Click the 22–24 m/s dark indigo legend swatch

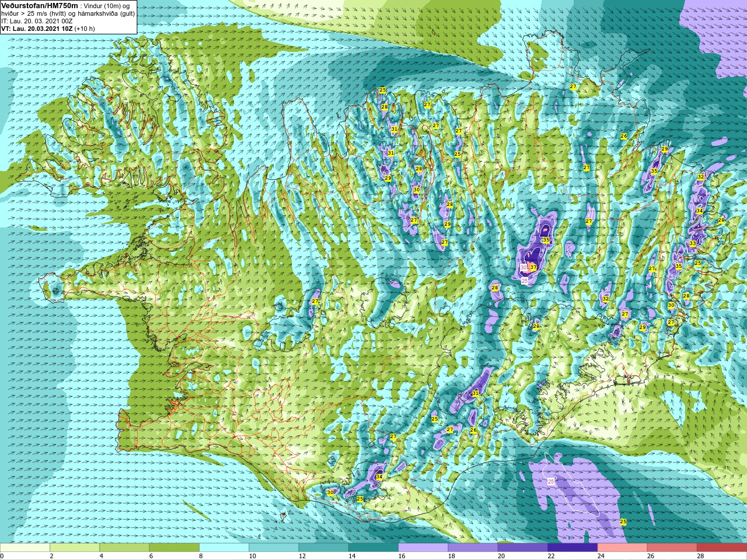click(573, 548)
